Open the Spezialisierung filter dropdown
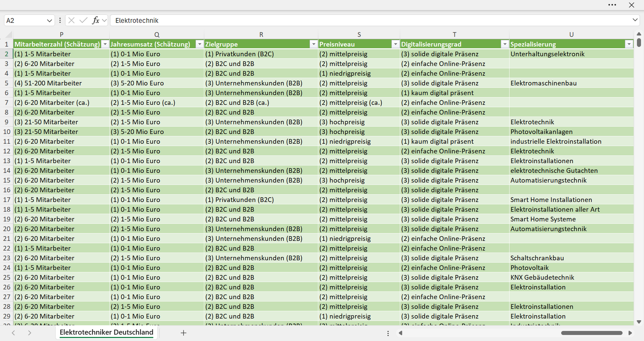The image size is (644, 341). click(x=629, y=44)
